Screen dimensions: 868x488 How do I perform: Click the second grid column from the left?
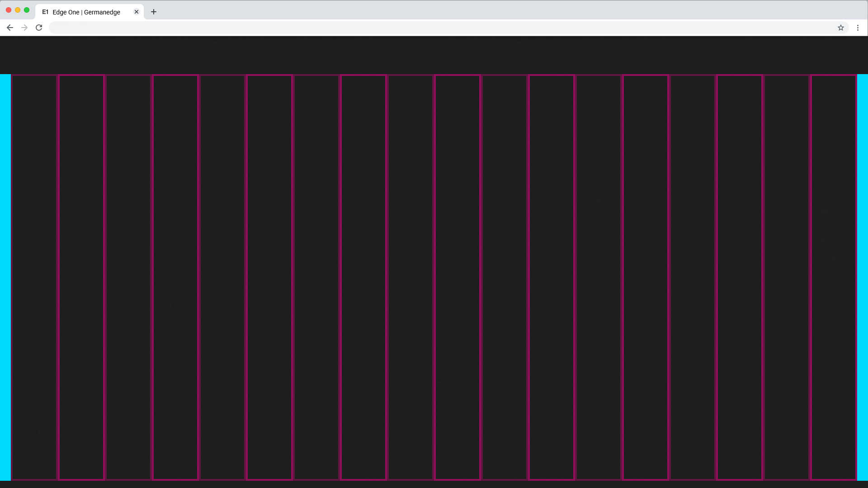pyautogui.click(x=81, y=277)
